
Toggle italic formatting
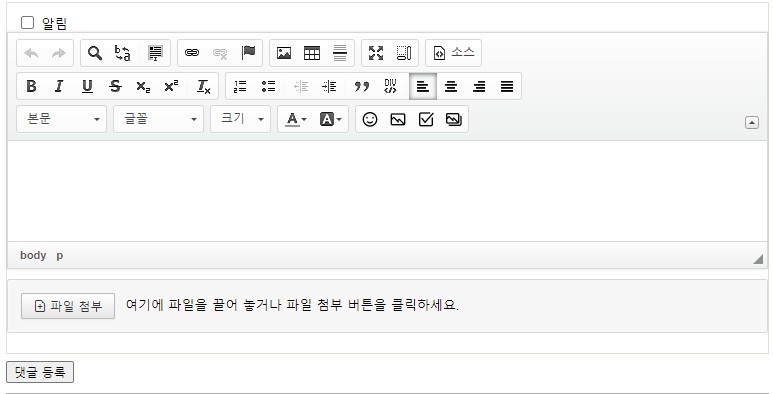tap(59, 86)
